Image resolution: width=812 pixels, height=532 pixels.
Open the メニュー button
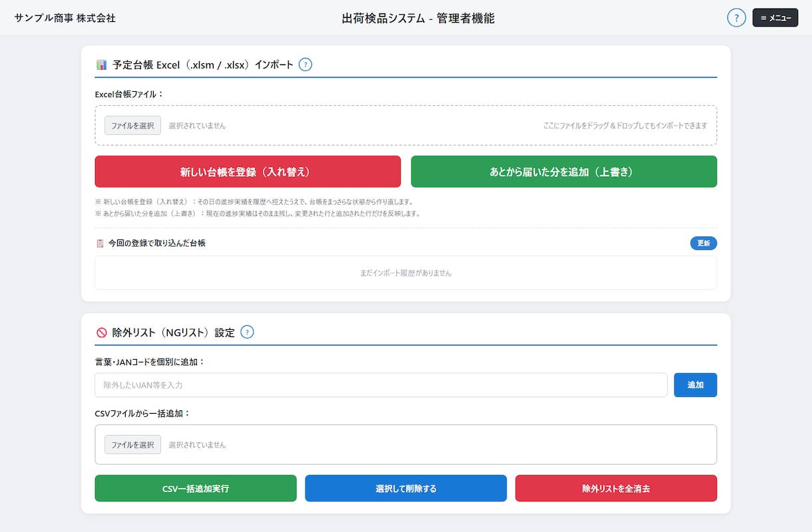(775, 18)
